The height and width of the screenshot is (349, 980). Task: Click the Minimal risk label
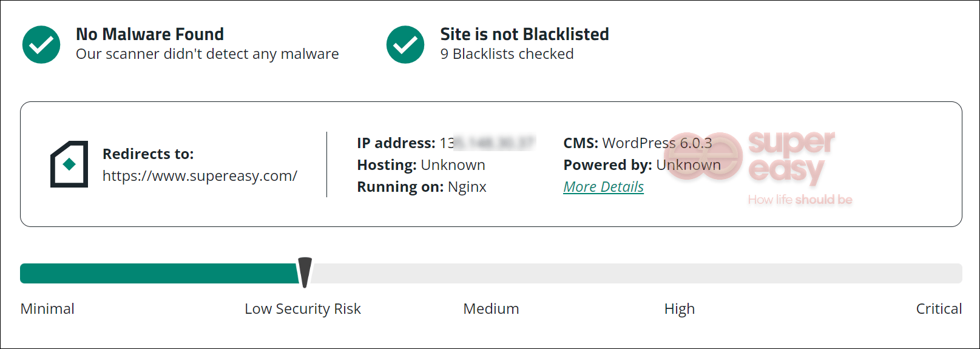47,309
